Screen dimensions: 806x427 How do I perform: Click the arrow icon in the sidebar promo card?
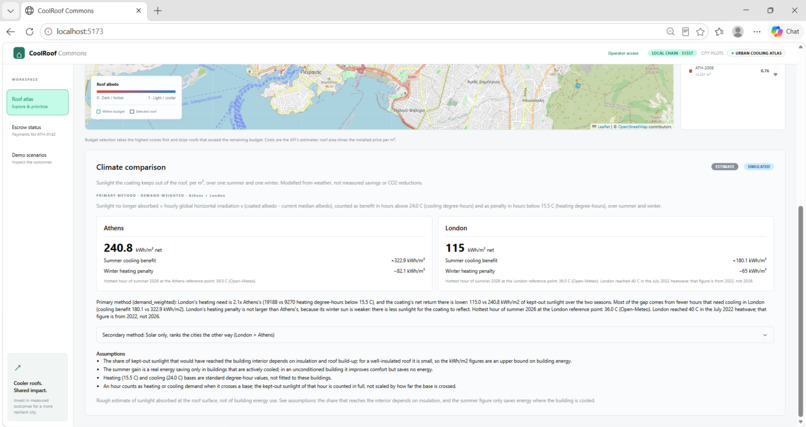(17, 367)
